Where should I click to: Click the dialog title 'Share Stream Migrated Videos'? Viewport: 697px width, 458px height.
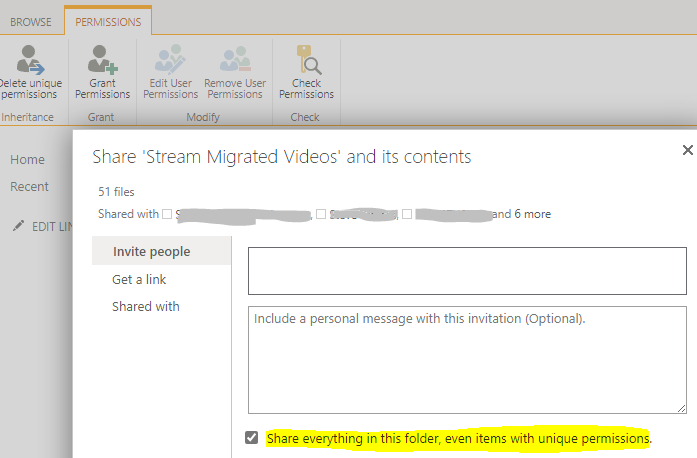[x=281, y=157]
